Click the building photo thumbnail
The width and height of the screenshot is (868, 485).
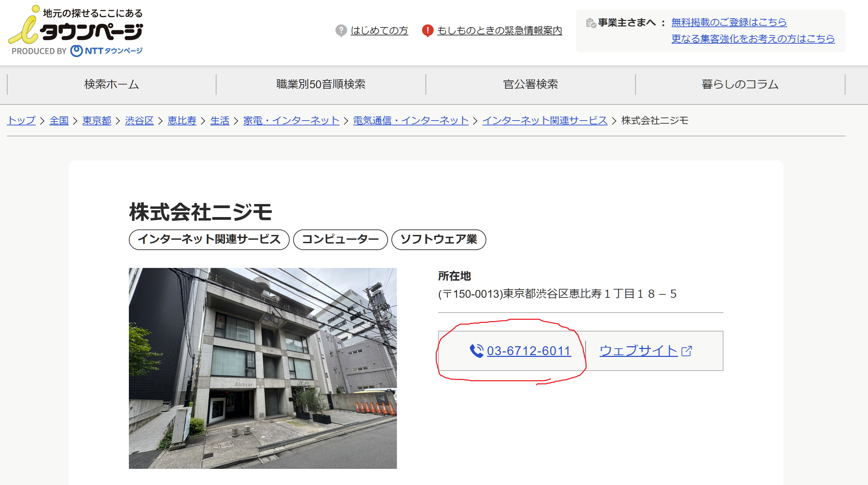(263, 368)
